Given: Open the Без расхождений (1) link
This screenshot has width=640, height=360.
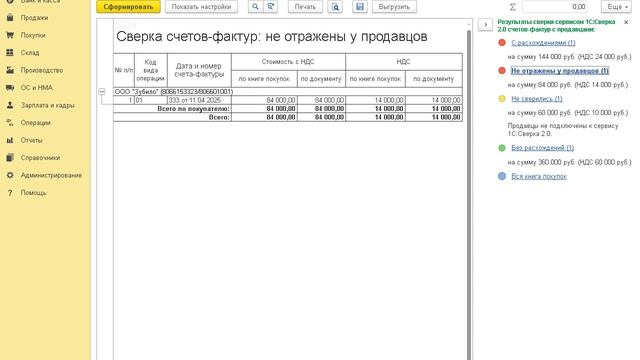Looking at the screenshot, I should 542,147.
